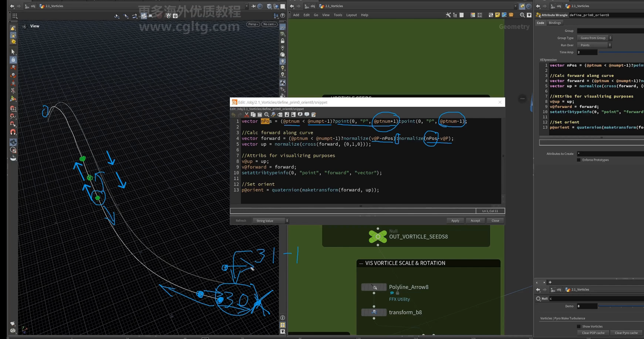This screenshot has height=339, width=644.
Task: Click the grid dots icon in viewport toolbar
Action: [15, 16]
